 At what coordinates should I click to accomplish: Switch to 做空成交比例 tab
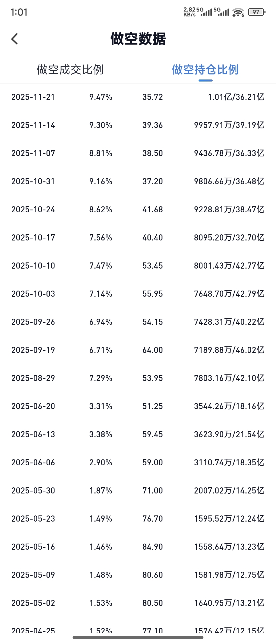70,70
